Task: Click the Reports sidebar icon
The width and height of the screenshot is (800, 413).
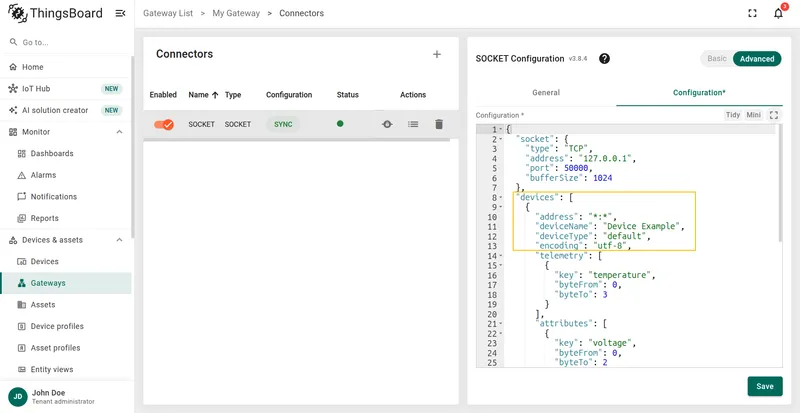Action: [21, 218]
